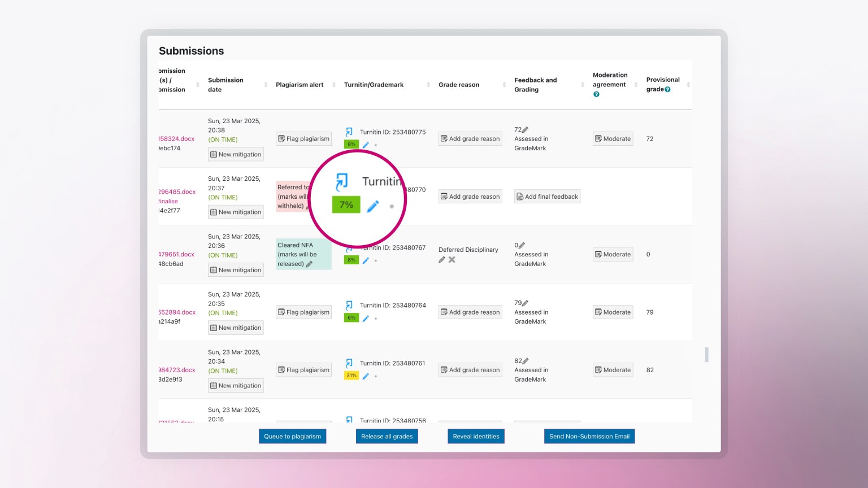The width and height of the screenshot is (868, 488).
Task: Sort using the Submission date column arrows
Action: [x=266, y=85]
